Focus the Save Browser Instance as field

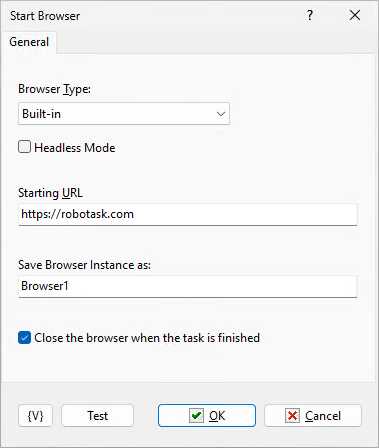tap(188, 286)
